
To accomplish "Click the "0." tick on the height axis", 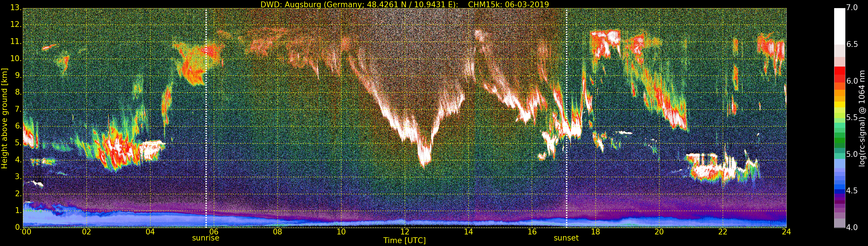I will pos(18,227).
